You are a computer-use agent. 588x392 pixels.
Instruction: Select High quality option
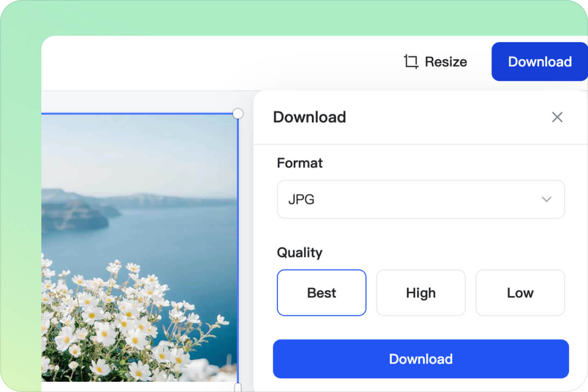421,293
